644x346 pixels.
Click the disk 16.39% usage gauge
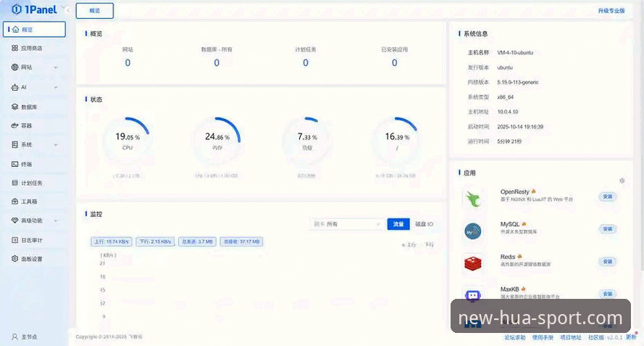click(x=397, y=140)
